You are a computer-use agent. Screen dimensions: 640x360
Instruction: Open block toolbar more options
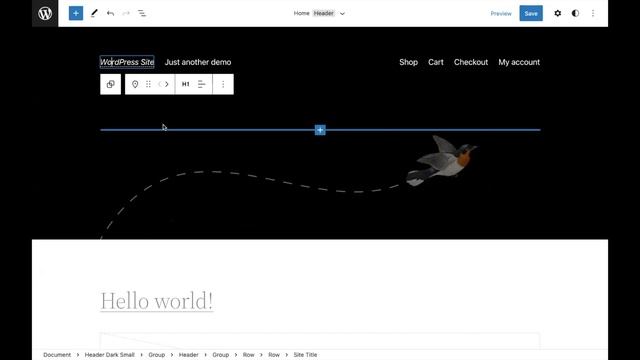pos(223,84)
